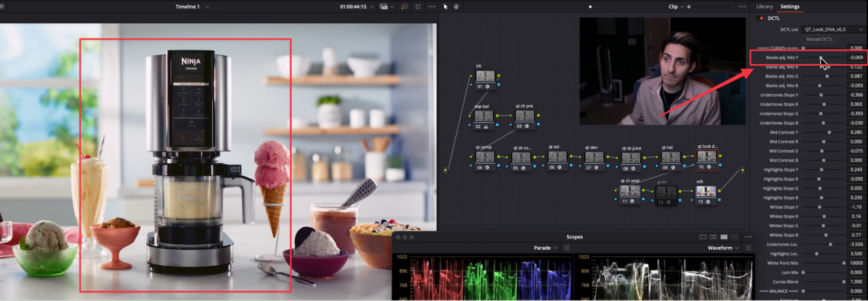Click the Whites Stops Y value -1.10
The width and height of the screenshot is (868, 301).
point(856,207)
